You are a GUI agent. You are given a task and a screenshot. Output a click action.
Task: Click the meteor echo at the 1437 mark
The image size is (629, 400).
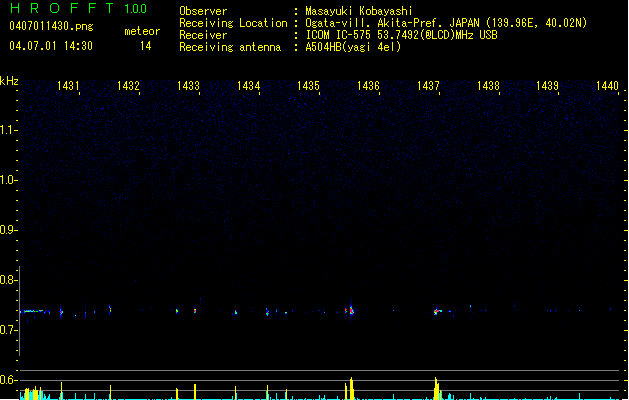437,311
